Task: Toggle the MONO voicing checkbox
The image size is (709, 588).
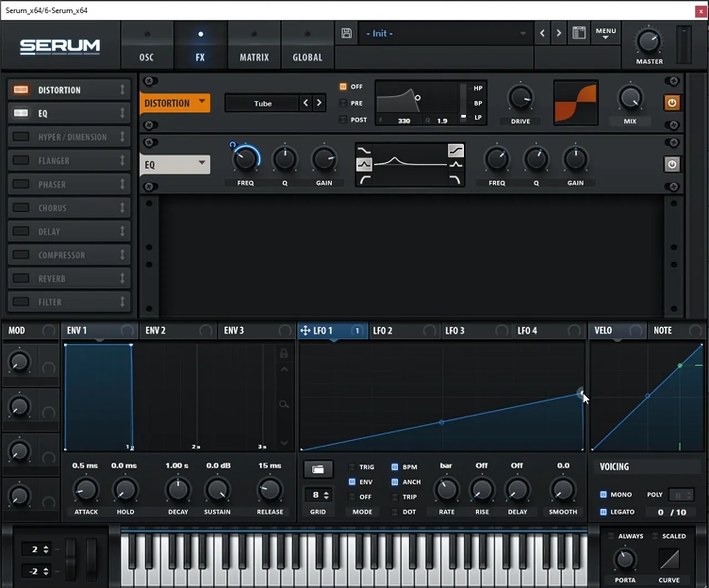Action: [x=604, y=494]
